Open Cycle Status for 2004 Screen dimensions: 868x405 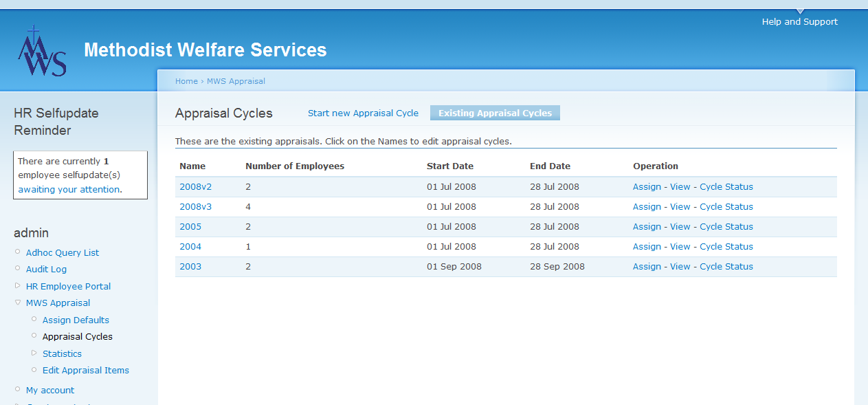pyautogui.click(x=726, y=246)
